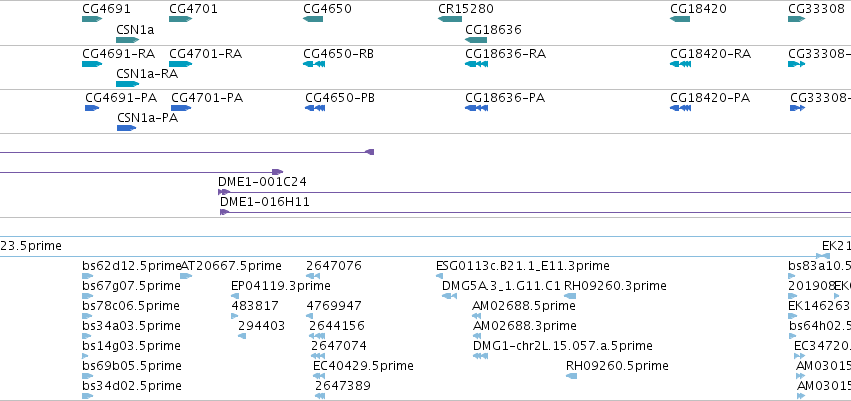Viewport: 851px width, 401px height.
Task: Select the 294403 feature arrow
Action: coord(242,336)
